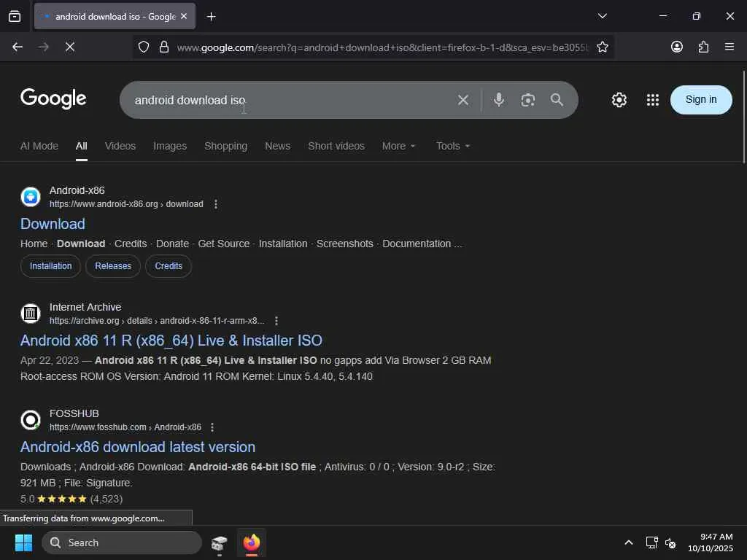The image size is (747, 560).
Task: Click the Credits sitelink chip
Action: tap(169, 266)
